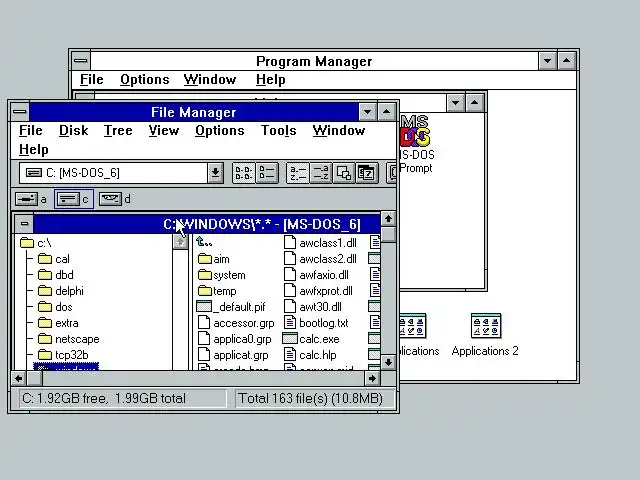Click the disk free space status text
This screenshot has width=640, height=480.
coord(104,398)
